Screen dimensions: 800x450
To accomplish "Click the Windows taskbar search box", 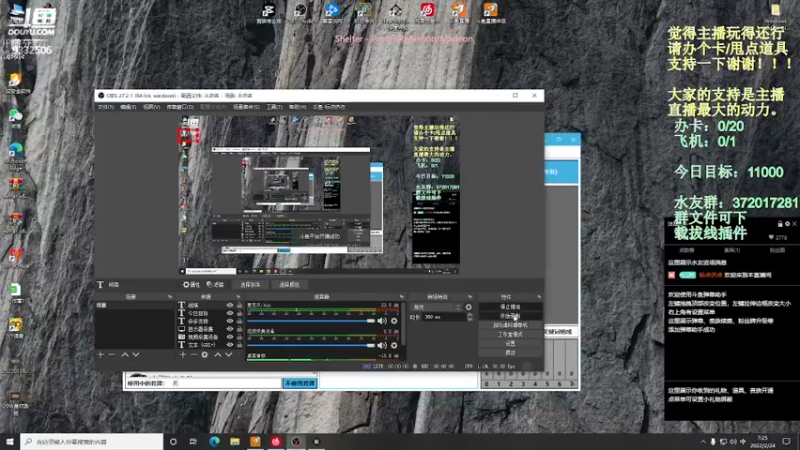I will 92,441.
